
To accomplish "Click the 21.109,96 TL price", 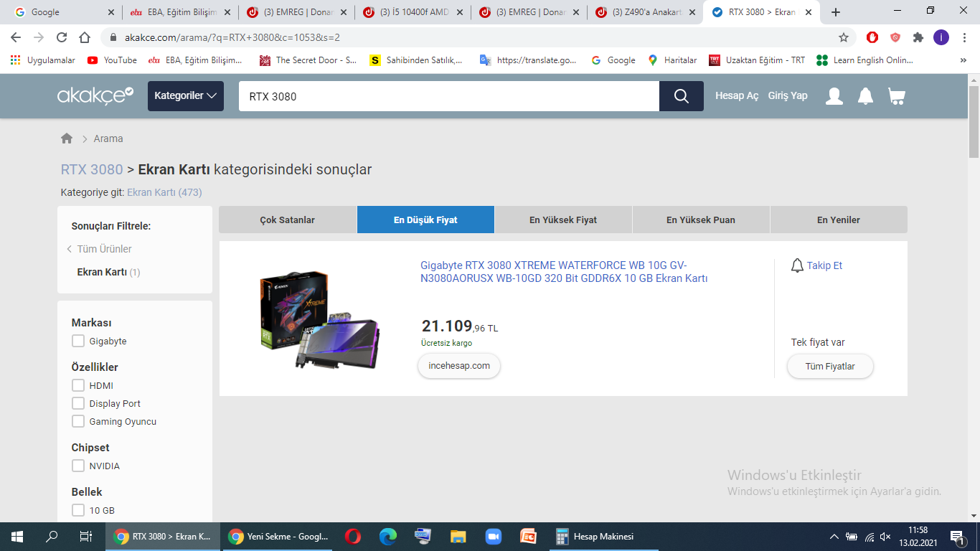I will pos(460,327).
